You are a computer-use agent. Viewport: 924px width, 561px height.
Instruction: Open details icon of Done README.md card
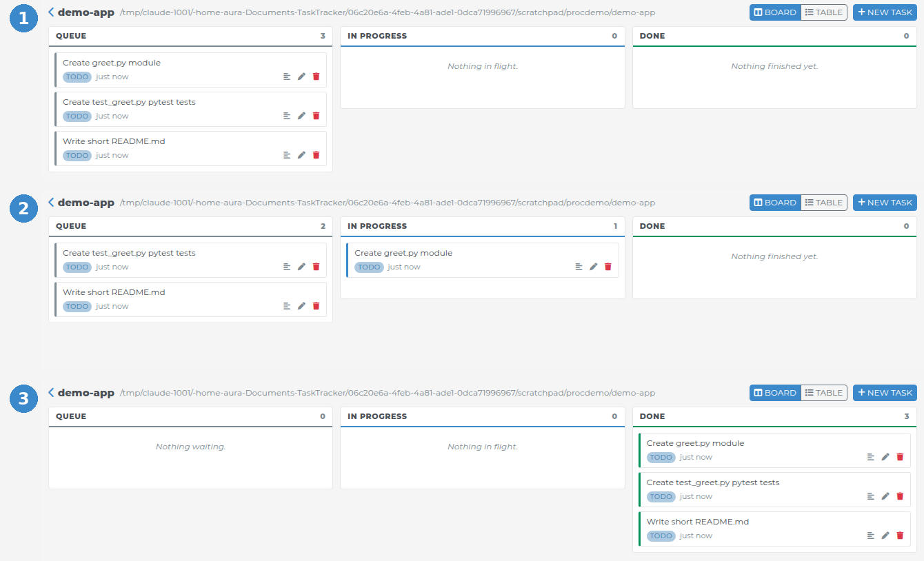click(871, 535)
